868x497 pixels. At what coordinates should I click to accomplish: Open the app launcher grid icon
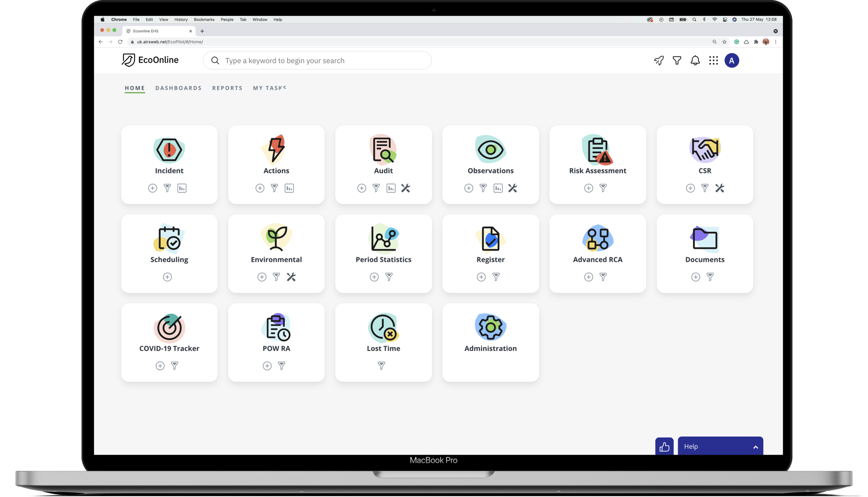click(x=713, y=60)
